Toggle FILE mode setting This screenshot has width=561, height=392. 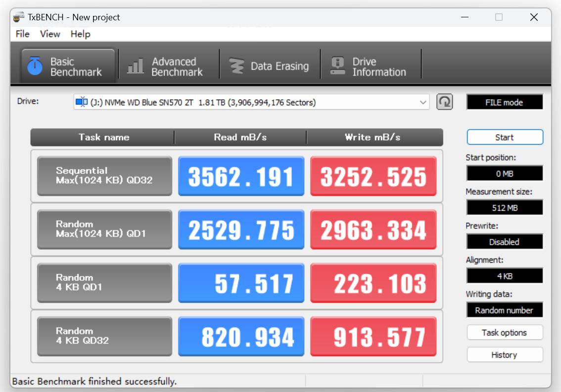[505, 101]
